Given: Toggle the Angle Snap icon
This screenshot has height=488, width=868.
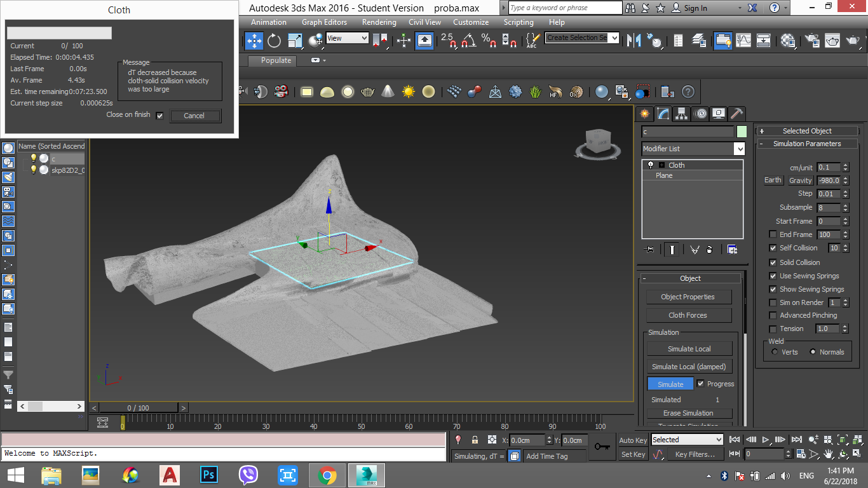Looking at the screenshot, I should (x=468, y=41).
